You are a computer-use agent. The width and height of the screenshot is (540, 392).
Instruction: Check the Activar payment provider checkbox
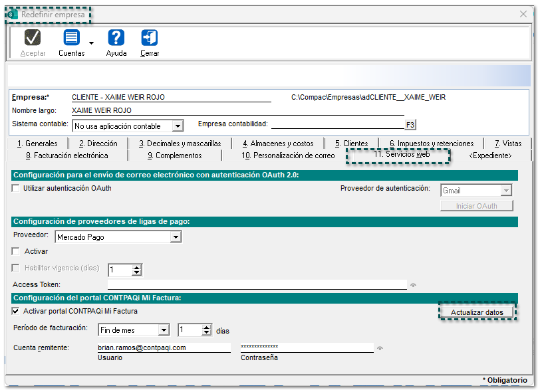click(x=16, y=252)
